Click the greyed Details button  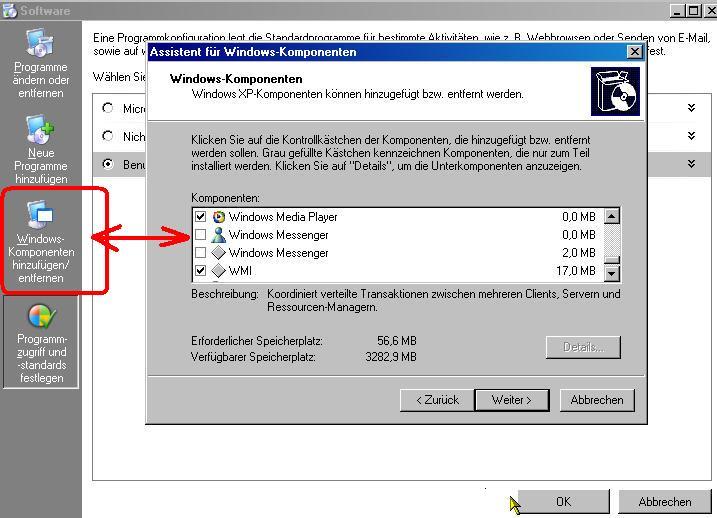[583, 347]
